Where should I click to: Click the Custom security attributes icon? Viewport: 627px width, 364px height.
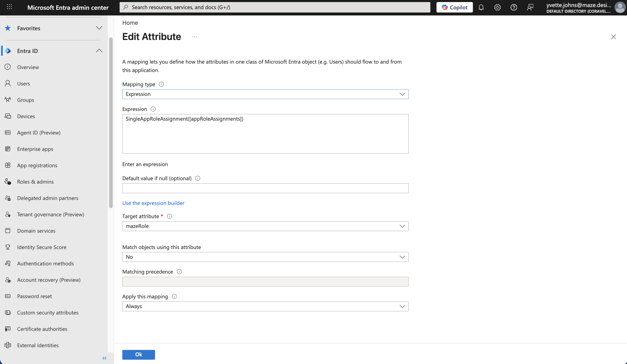tap(8, 312)
